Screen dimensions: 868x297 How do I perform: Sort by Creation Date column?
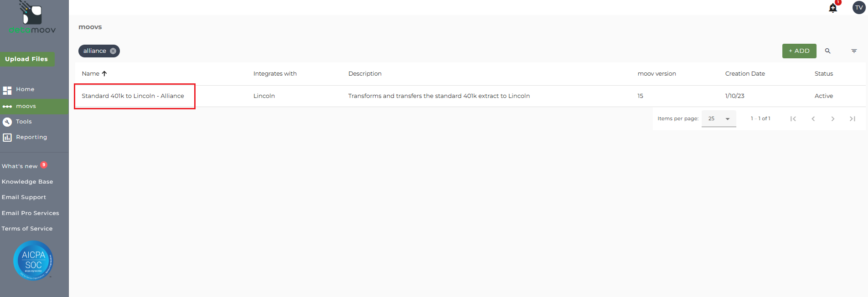click(745, 74)
